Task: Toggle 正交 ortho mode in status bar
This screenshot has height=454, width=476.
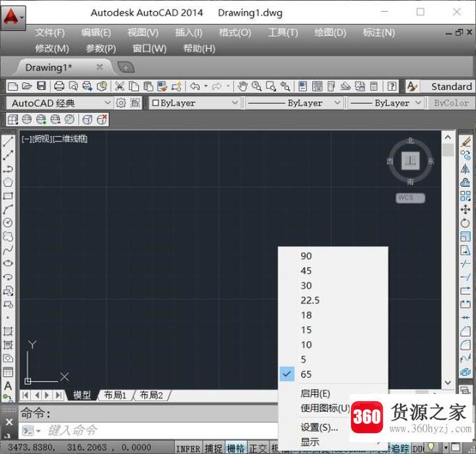Action: [258, 448]
